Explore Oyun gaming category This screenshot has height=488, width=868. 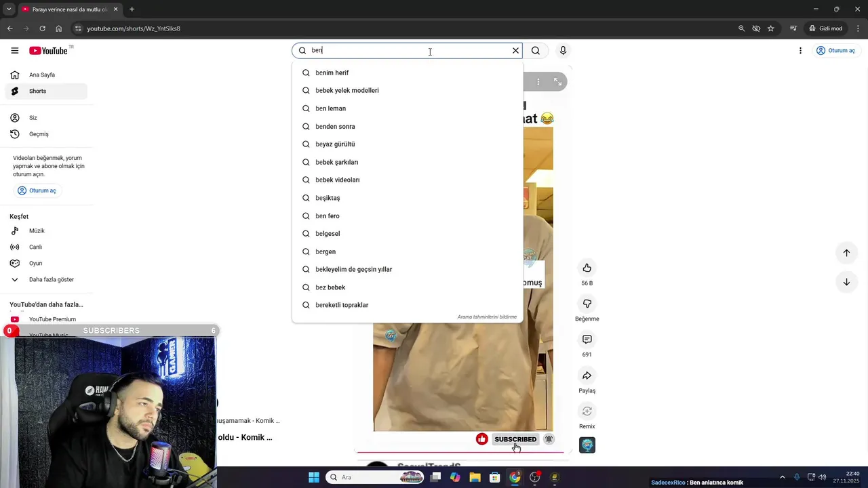click(x=46, y=264)
